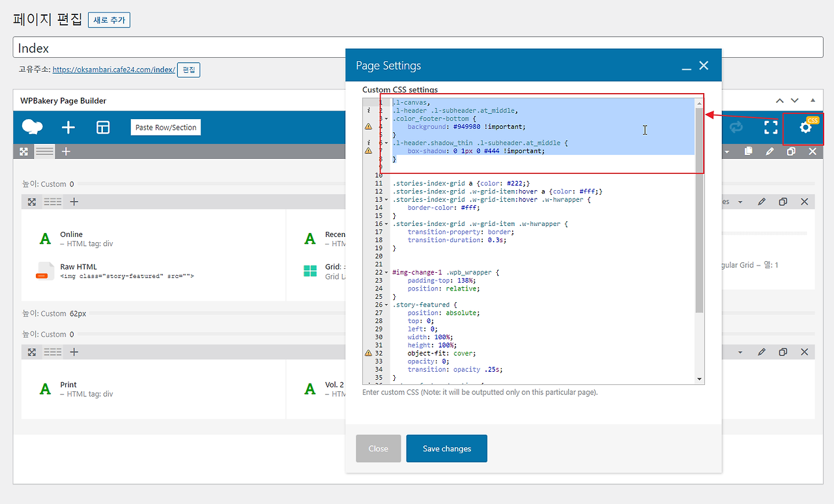The image size is (834, 504).
Task: Clone the top gray row
Action: pos(791,151)
